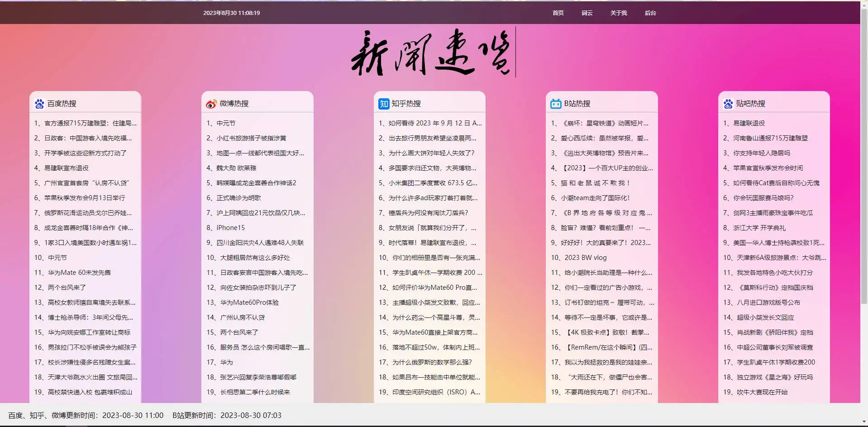Viewport: 868px width, 427px height.
Task: Open the 首页 navigation item
Action: [x=558, y=13]
